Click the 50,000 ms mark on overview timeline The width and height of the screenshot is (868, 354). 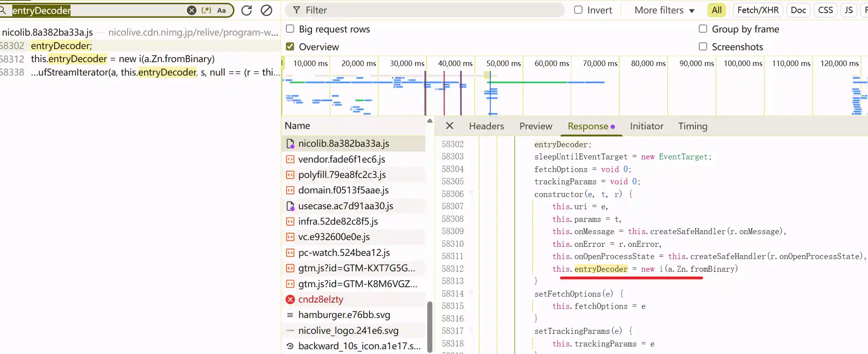503,63
